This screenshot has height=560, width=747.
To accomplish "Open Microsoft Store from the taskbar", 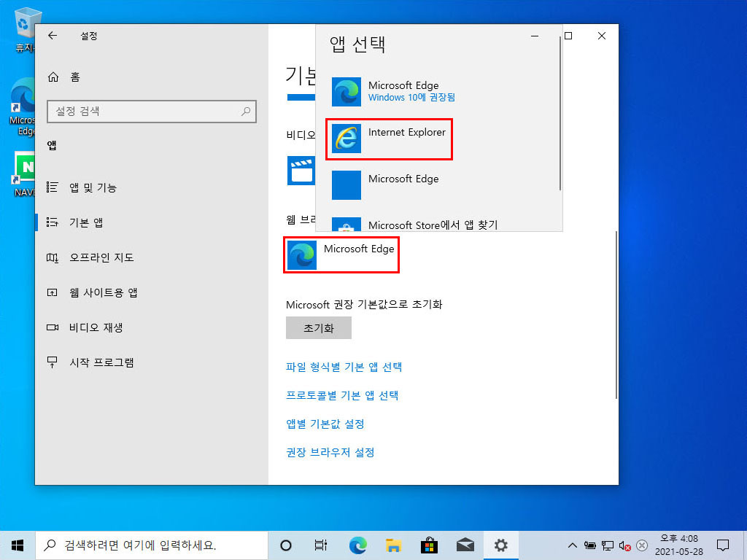I will point(429,545).
